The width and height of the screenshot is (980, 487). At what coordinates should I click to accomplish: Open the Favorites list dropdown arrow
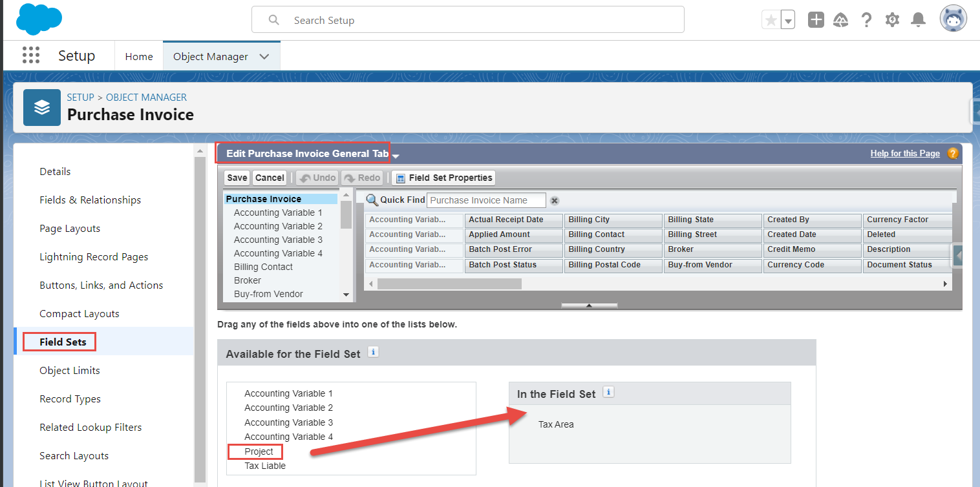coord(788,20)
